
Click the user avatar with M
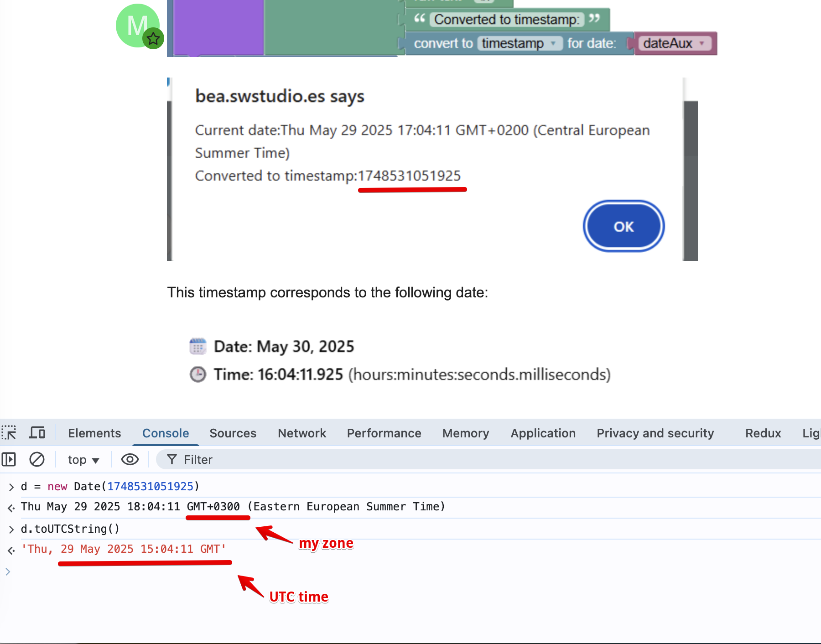(x=137, y=26)
